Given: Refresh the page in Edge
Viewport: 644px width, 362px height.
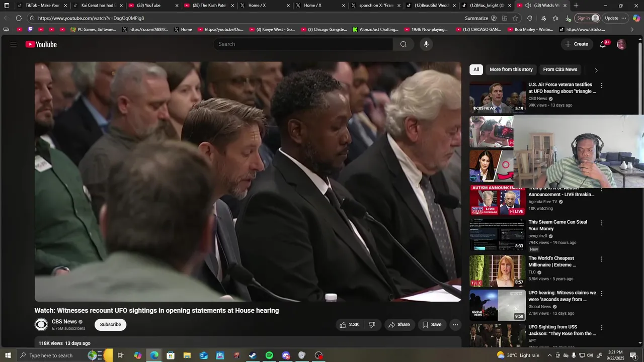Looking at the screenshot, I should (19, 18).
